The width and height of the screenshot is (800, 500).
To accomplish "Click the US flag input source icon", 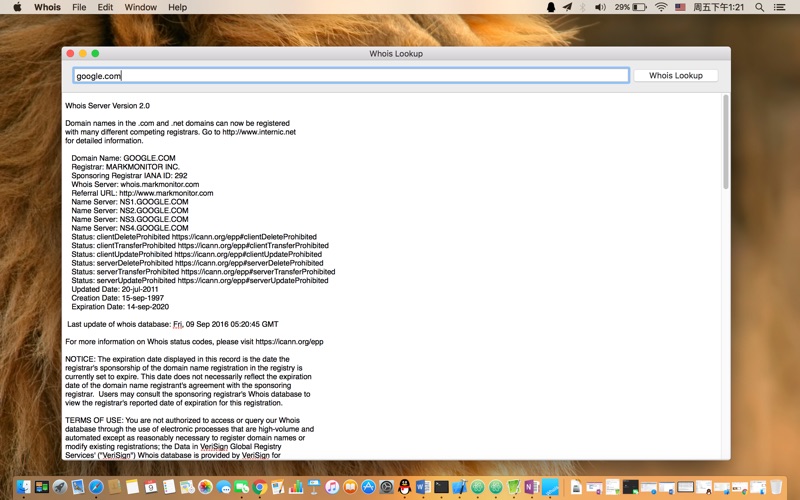I will (x=680, y=7).
